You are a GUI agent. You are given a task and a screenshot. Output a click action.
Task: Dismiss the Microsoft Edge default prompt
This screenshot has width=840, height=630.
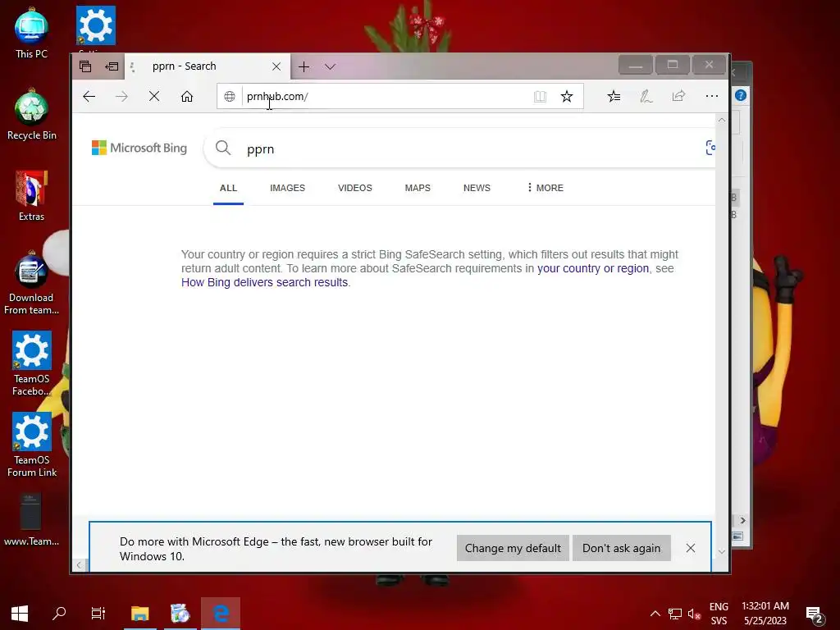pyautogui.click(x=691, y=548)
